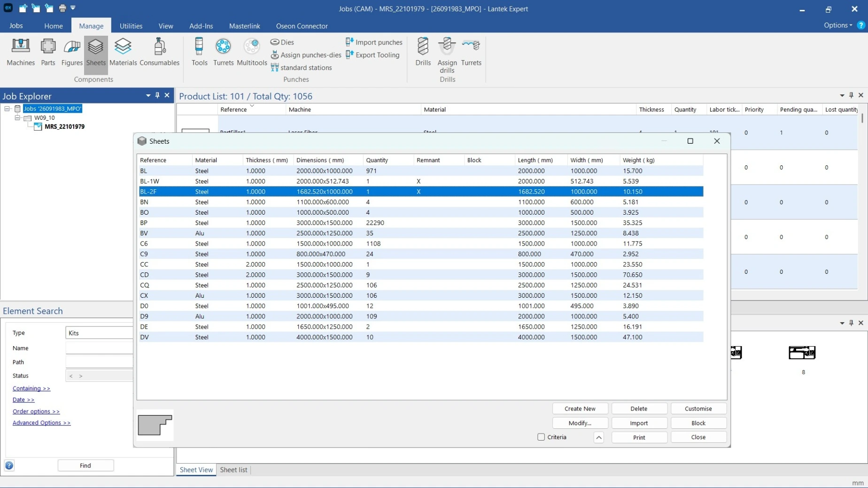Click the sheet preview thumbnail
The image size is (868, 488).
pyautogui.click(x=155, y=425)
